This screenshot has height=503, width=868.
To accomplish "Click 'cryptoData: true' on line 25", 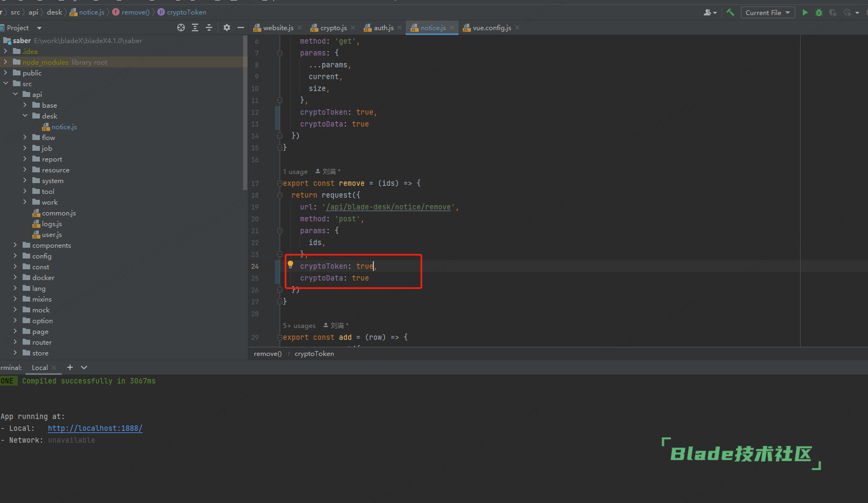I will click(334, 278).
